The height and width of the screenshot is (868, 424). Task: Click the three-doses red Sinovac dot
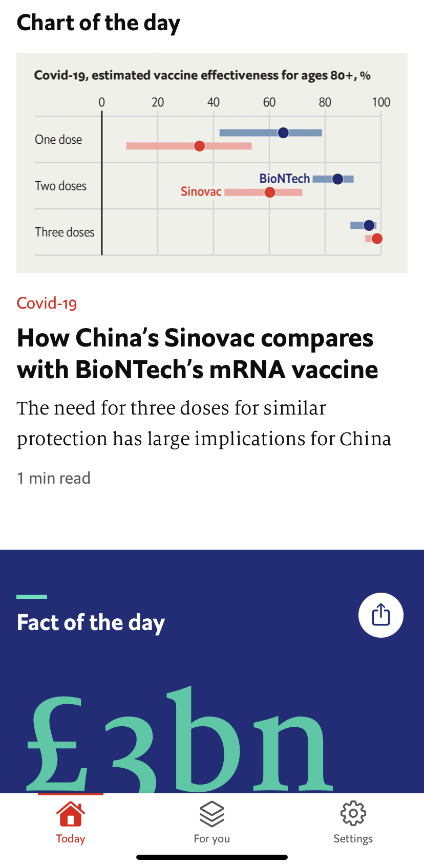(377, 238)
